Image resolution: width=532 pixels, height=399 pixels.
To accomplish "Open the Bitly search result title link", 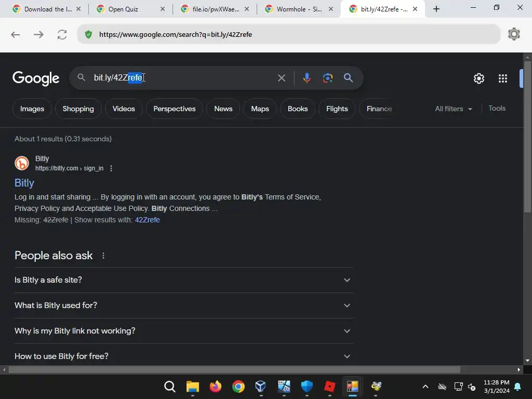I will click(x=24, y=183).
